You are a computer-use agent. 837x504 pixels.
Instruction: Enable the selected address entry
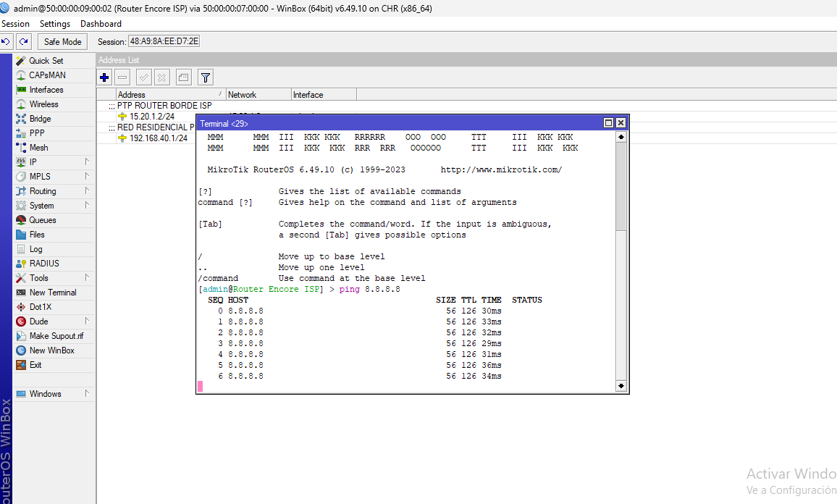tap(143, 77)
